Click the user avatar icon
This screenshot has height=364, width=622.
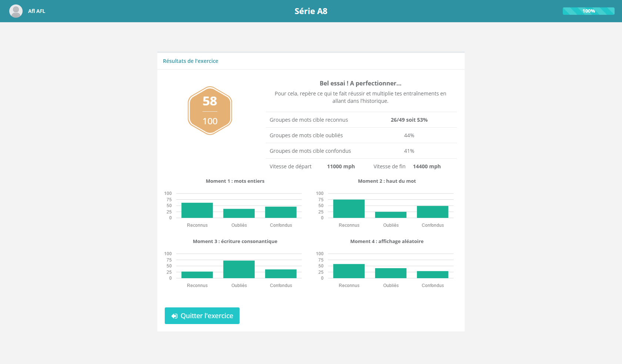(x=16, y=11)
